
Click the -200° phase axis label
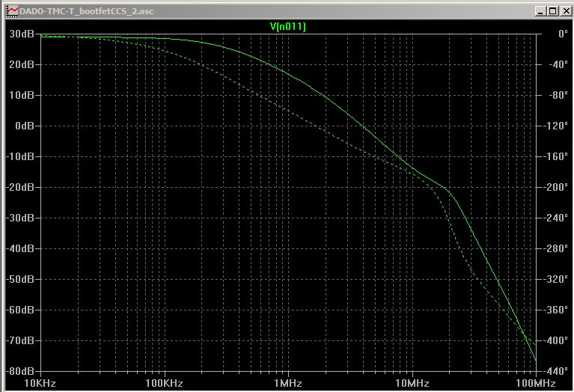[x=555, y=188]
